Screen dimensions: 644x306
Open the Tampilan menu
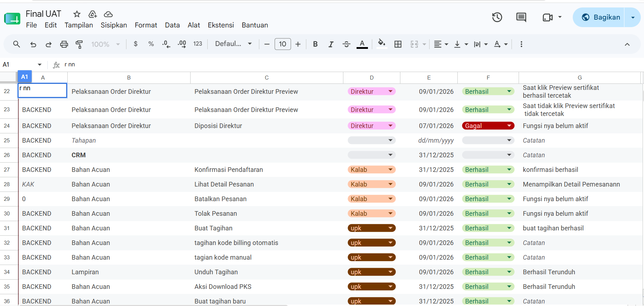pos(79,25)
